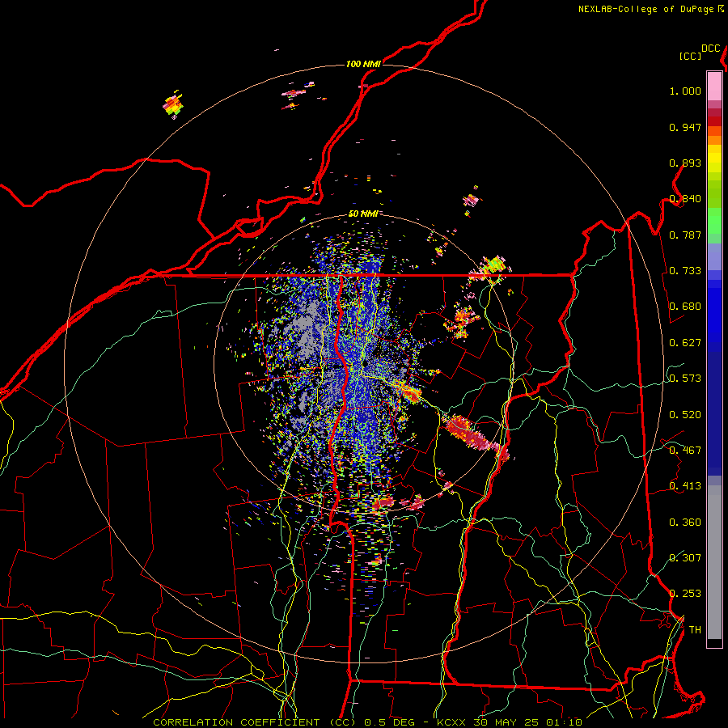Viewport: 728px width, 728px height.
Task: Click the 01:10 timestamp
Action: (565, 722)
